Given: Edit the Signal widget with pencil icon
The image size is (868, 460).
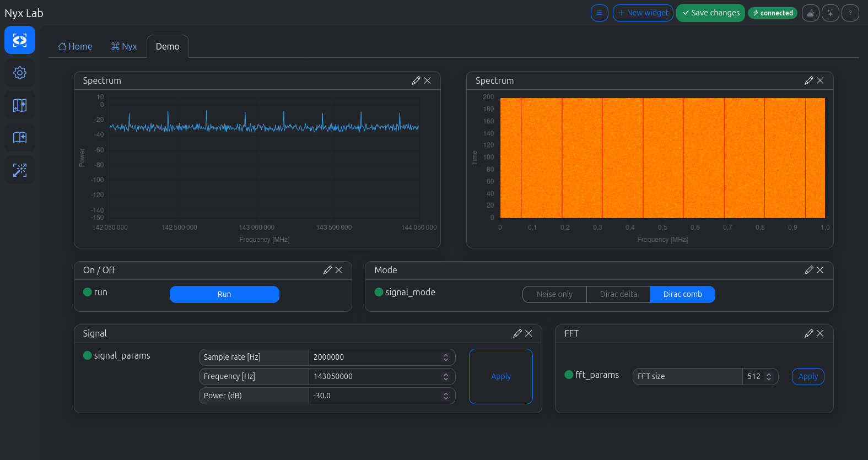Looking at the screenshot, I should click(517, 333).
